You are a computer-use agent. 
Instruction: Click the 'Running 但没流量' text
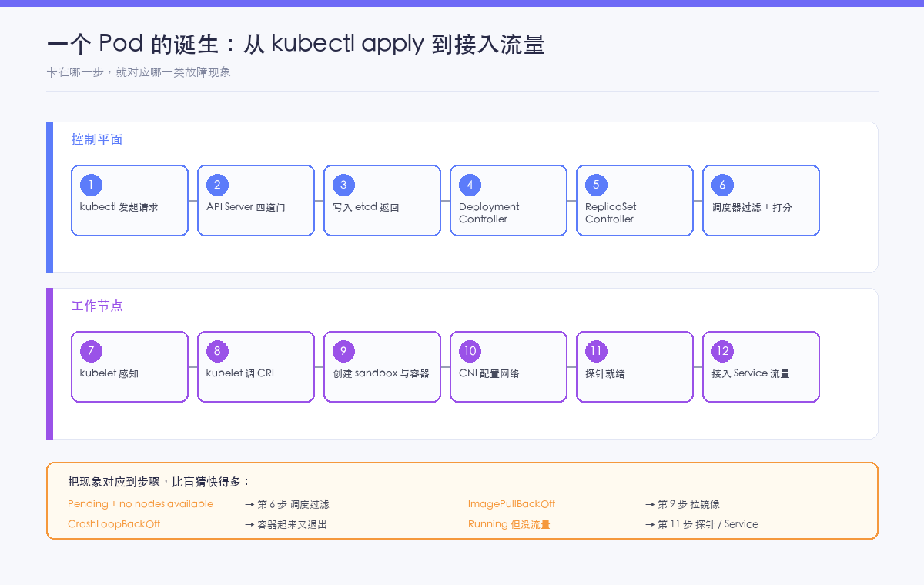tap(509, 524)
